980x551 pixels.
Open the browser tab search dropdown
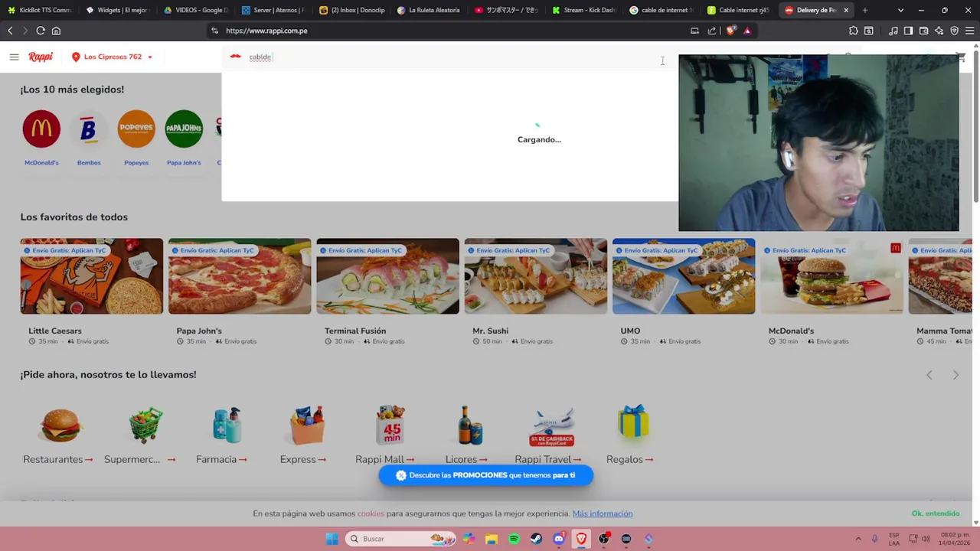pyautogui.click(x=900, y=10)
